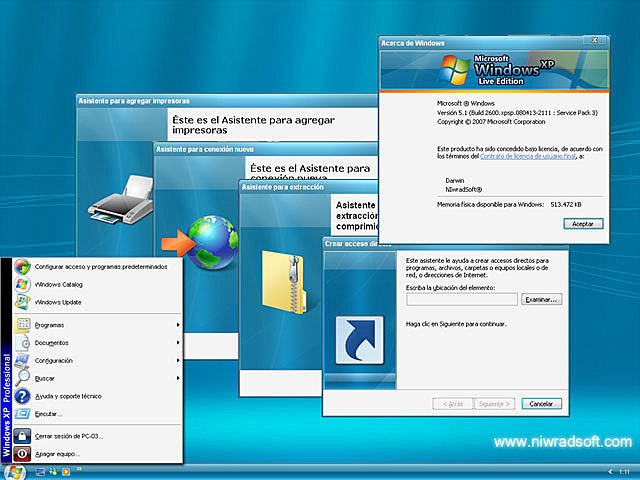Click 'Escriba la ubicación del elemento:' label
Viewport: 640px width, 480px height.
pos(450,288)
